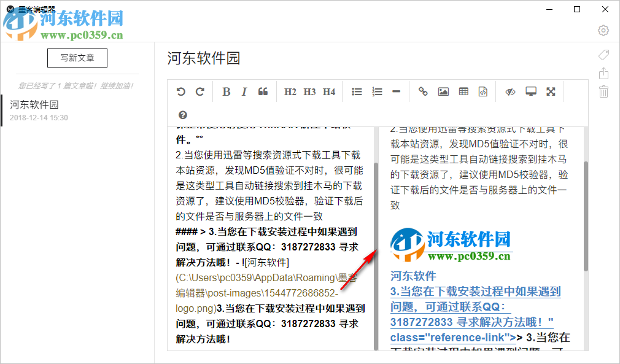Screen dimensions: 620x364
Task: Insert a code block with the code file icon
Action: [x=482, y=91]
